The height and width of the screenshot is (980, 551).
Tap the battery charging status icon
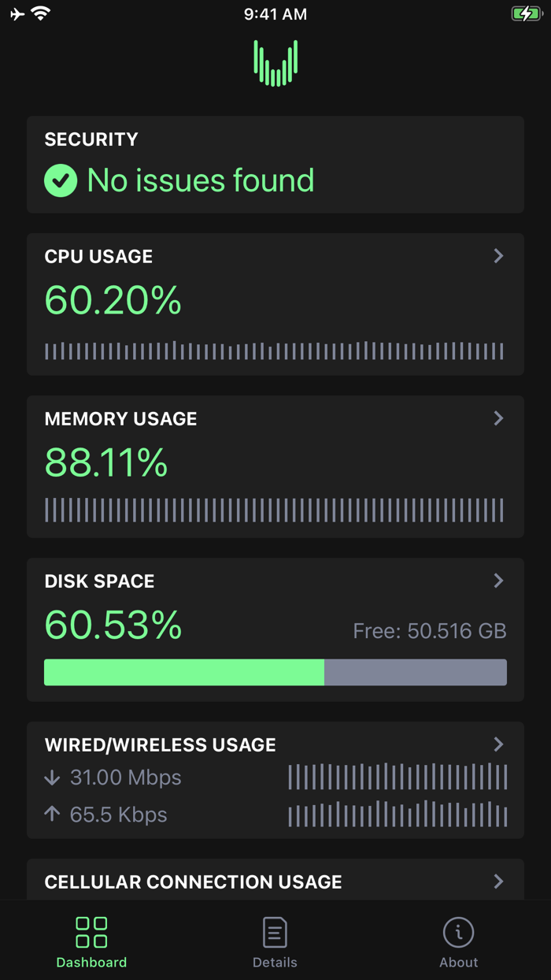point(526,13)
